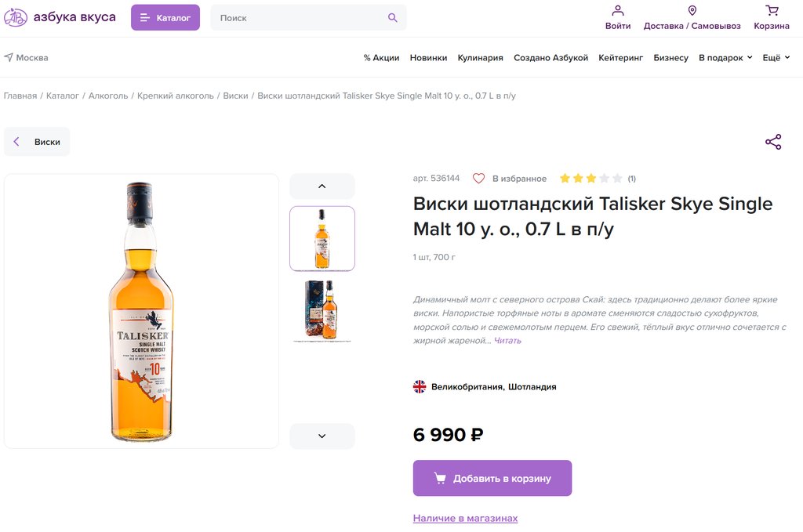Expand the 'Ещё' menu
This screenshot has height=532, width=803.
776,57
